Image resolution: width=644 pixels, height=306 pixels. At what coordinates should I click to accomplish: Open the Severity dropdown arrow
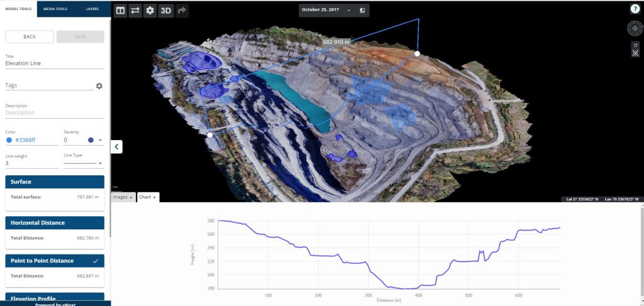pyautogui.click(x=100, y=140)
